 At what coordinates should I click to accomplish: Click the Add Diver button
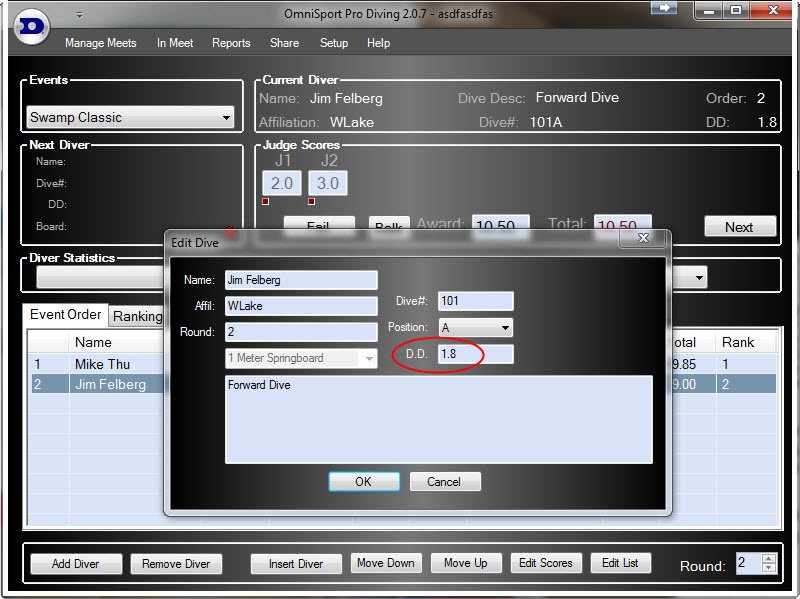coord(75,563)
